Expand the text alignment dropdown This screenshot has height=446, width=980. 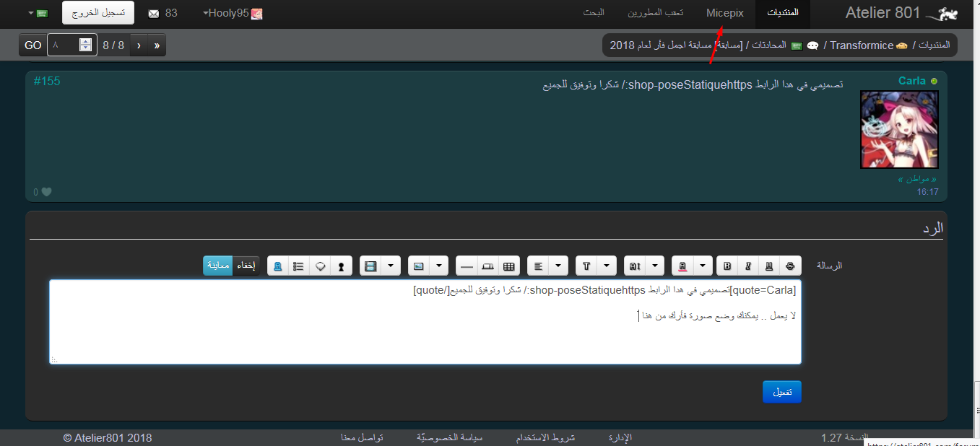pos(558,266)
